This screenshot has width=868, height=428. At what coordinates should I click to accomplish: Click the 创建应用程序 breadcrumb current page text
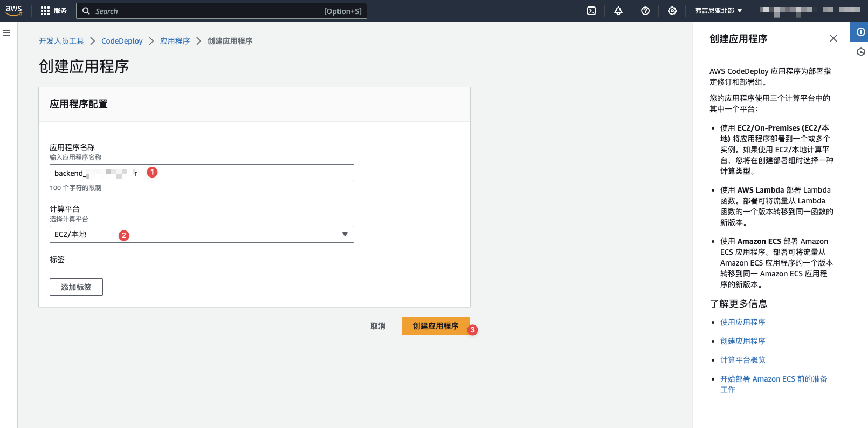(230, 41)
